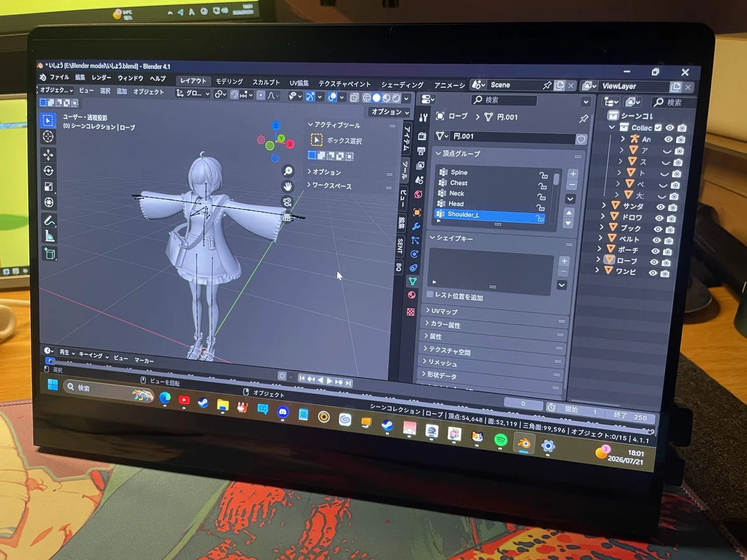
Task: Pin the properties editor context
Action: pyautogui.click(x=584, y=119)
